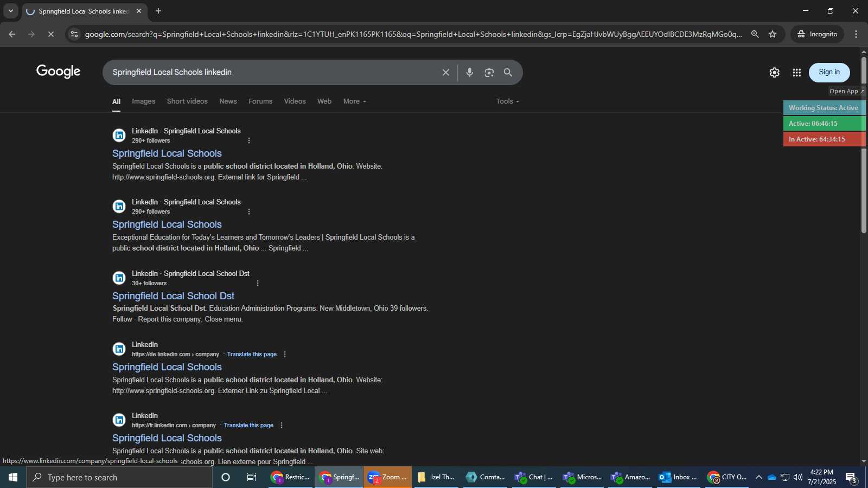Image resolution: width=868 pixels, height=488 pixels.
Task: Open Google quick settings gear
Action: (x=774, y=72)
